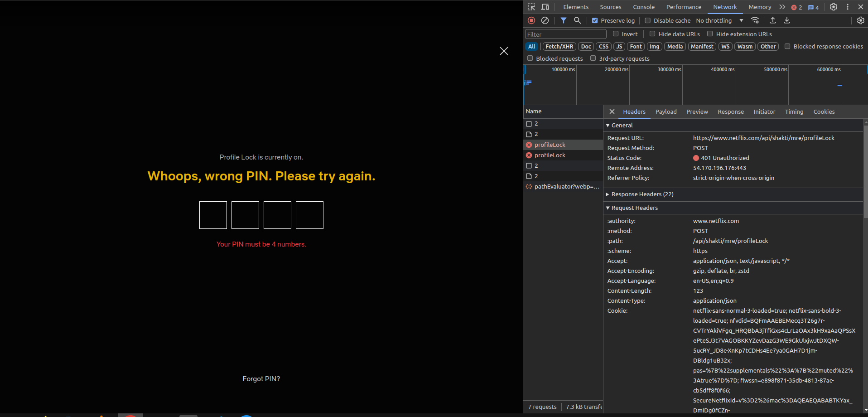Screen dimensions: 868x417
Task: Open DevTools settings gear
Action: (834, 7)
